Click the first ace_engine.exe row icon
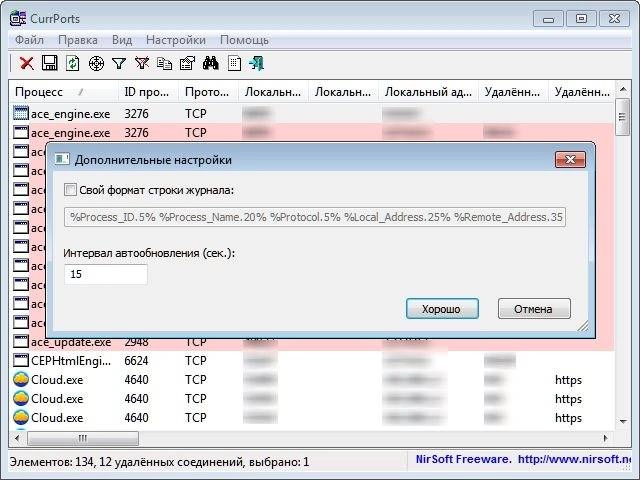The height and width of the screenshot is (480, 640). pyautogui.click(x=21, y=113)
